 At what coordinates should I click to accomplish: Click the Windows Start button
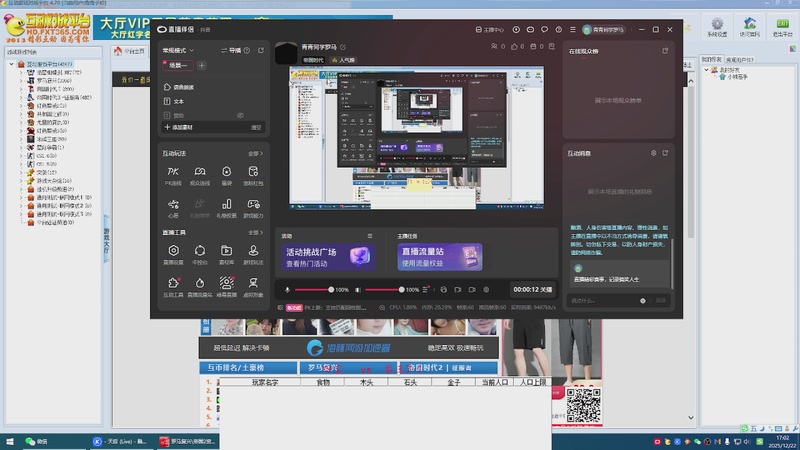[10, 441]
